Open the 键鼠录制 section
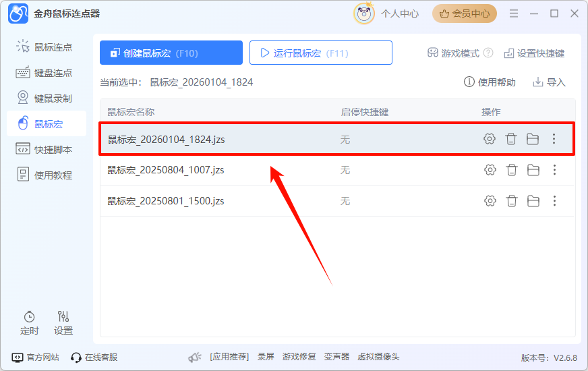588x371 pixels. tap(45, 98)
